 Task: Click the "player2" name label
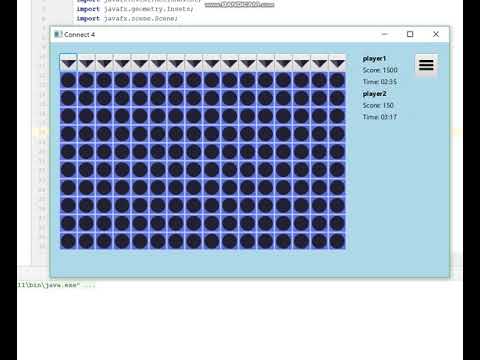[374, 94]
